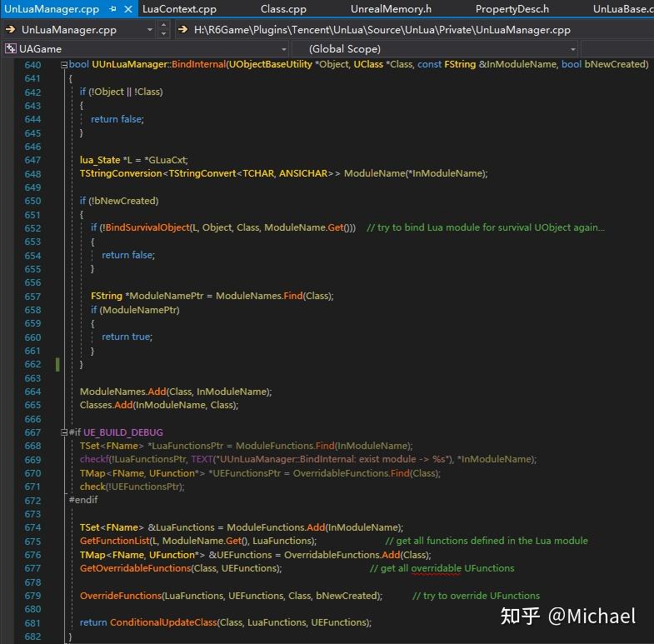654x644 pixels.
Task: Click '#endif' on line 672
Action: click(x=83, y=499)
